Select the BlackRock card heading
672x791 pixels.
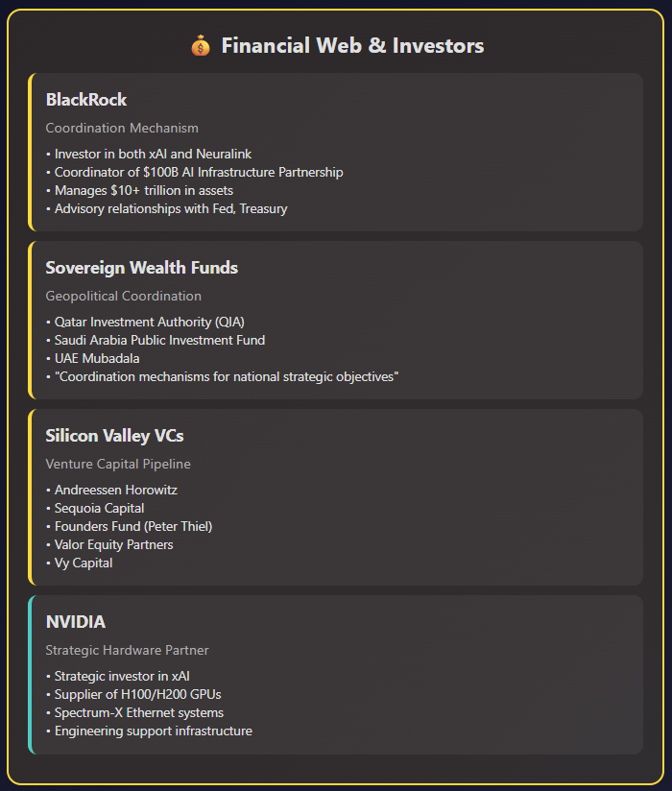coord(86,100)
